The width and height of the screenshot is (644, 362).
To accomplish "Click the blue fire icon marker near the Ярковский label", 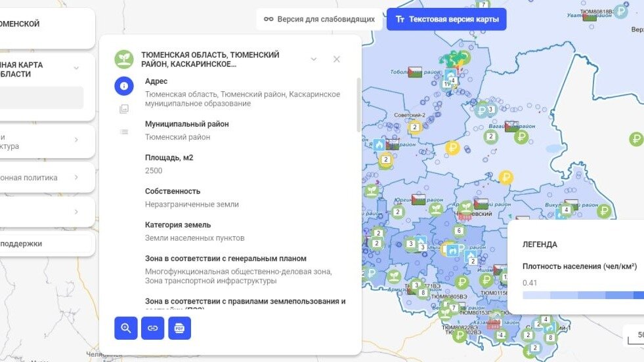I will click(x=379, y=144).
